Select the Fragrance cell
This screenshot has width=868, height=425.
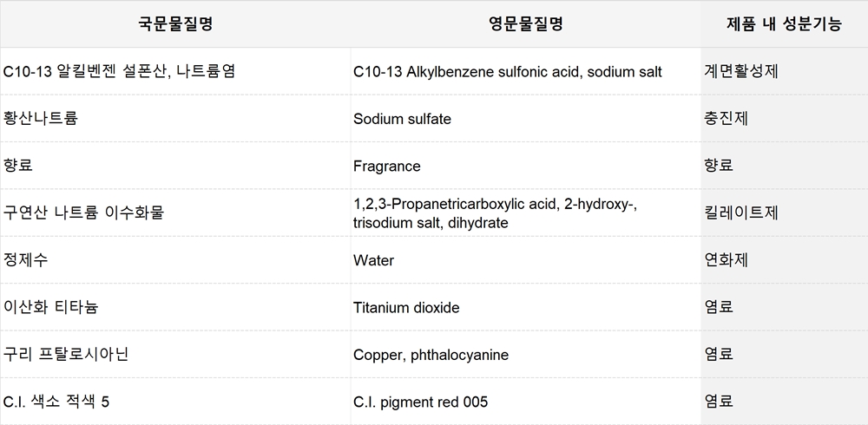(x=525, y=166)
